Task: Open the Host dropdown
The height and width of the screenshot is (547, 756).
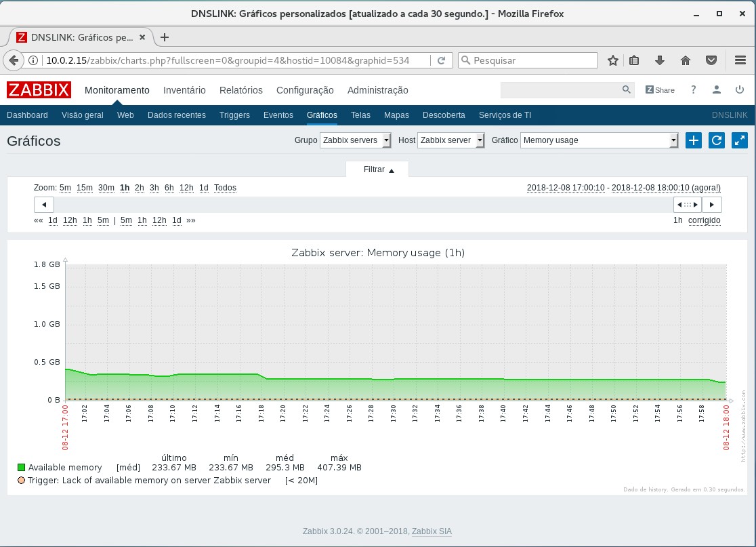Action: pyautogui.click(x=450, y=140)
